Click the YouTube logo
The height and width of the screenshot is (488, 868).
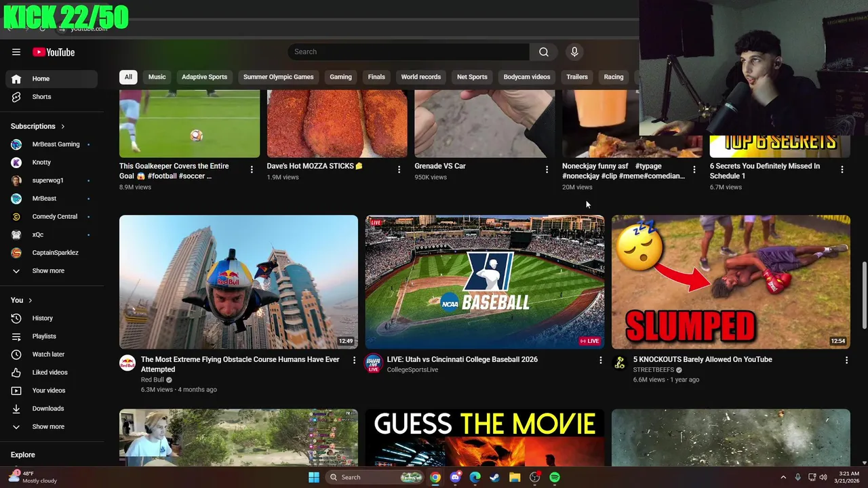coord(54,52)
